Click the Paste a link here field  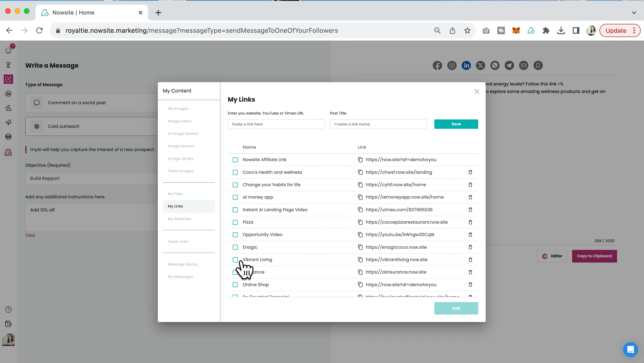click(276, 124)
